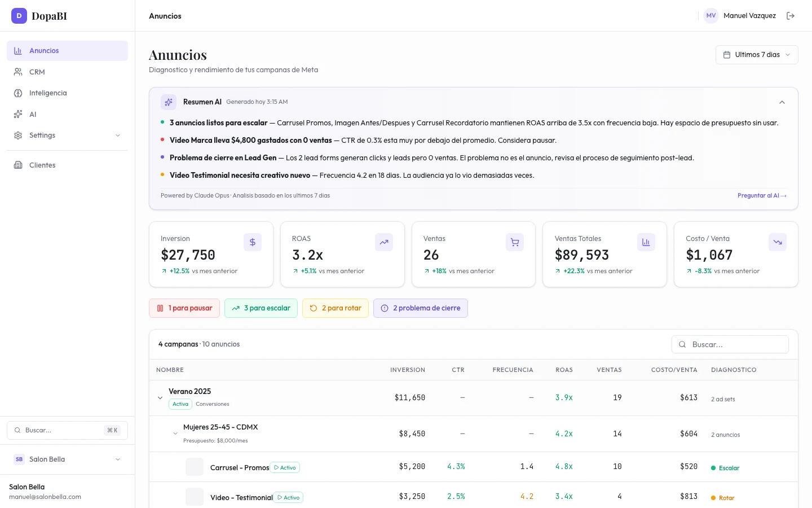Click the NOMBRE column header
This screenshot has height=508, width=812.
click(170, 370)
